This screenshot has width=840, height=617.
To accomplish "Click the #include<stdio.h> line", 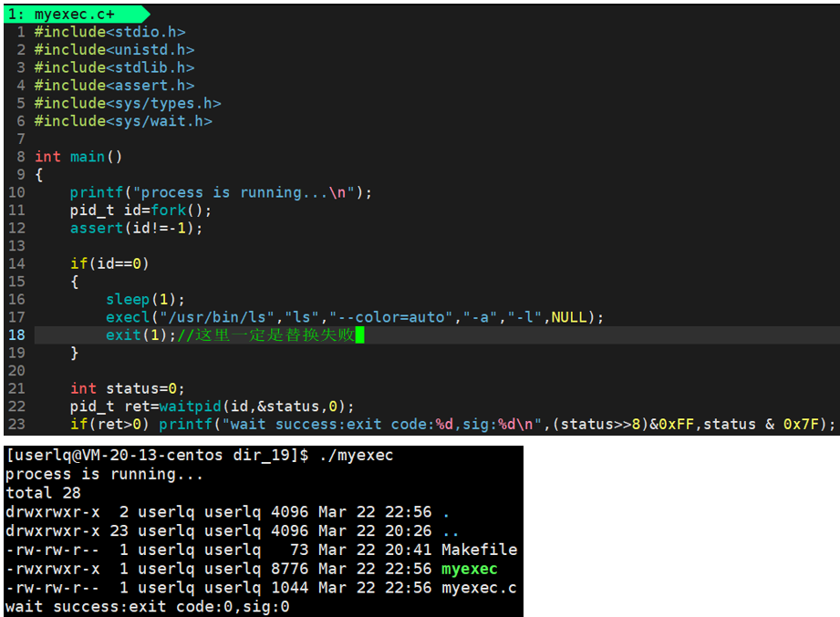I will click(x=109, y=32).
